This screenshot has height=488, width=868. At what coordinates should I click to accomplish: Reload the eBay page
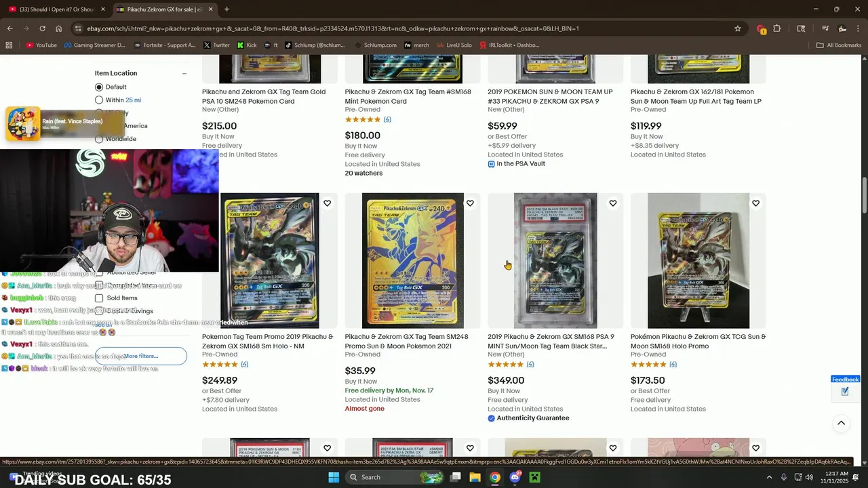click(42, 28)
